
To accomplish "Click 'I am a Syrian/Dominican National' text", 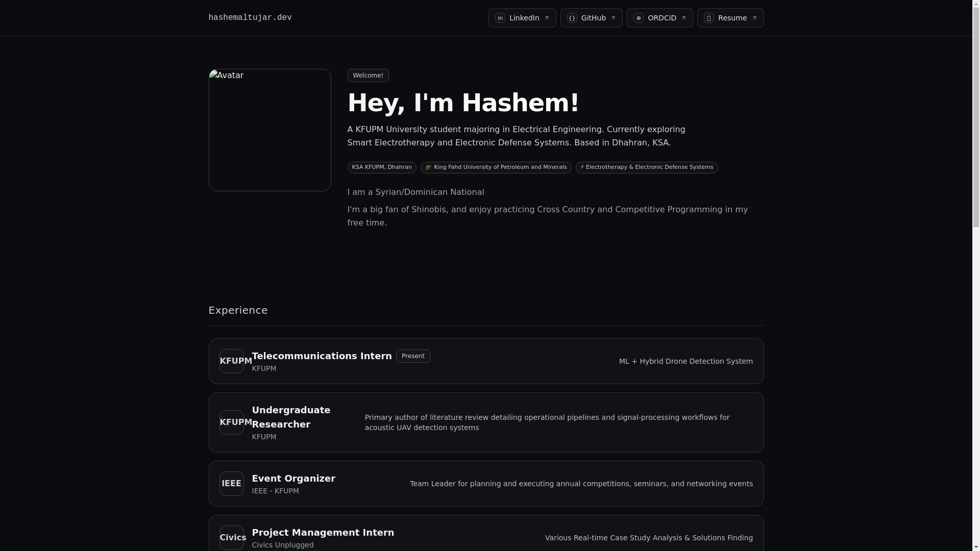I will [x=416, y=192].
